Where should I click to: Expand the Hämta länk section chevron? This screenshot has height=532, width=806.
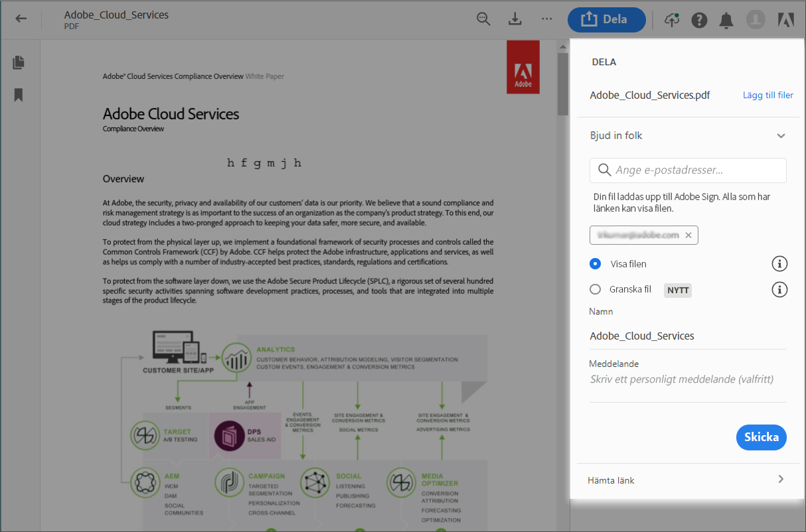[x=781, y=479]
